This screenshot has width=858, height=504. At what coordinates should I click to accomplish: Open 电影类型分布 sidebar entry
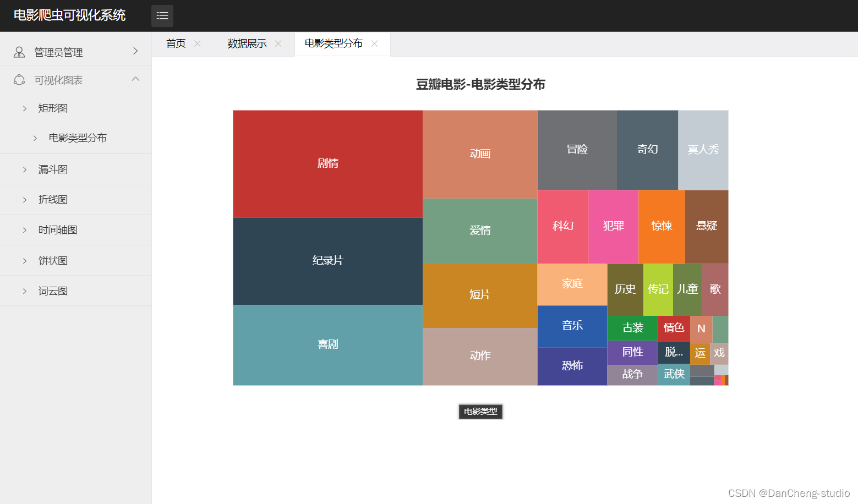coord(76,138)
